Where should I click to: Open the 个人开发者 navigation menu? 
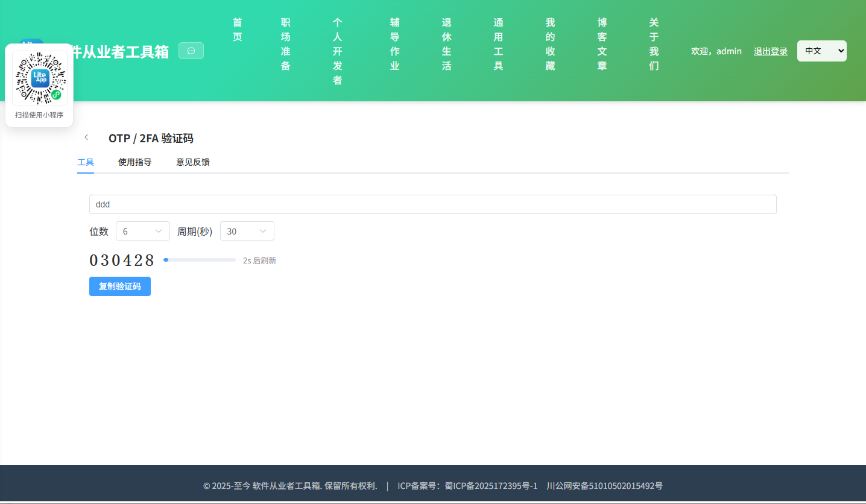click(x=338, y=51)
